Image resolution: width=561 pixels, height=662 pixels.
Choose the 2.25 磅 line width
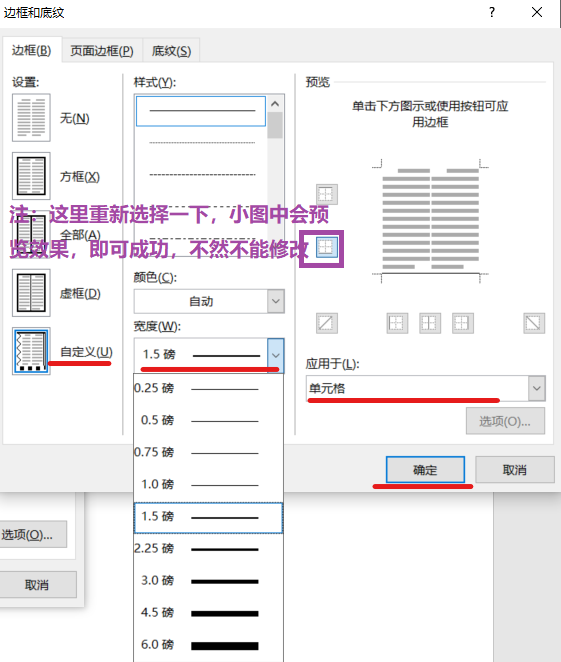[208, 549]
